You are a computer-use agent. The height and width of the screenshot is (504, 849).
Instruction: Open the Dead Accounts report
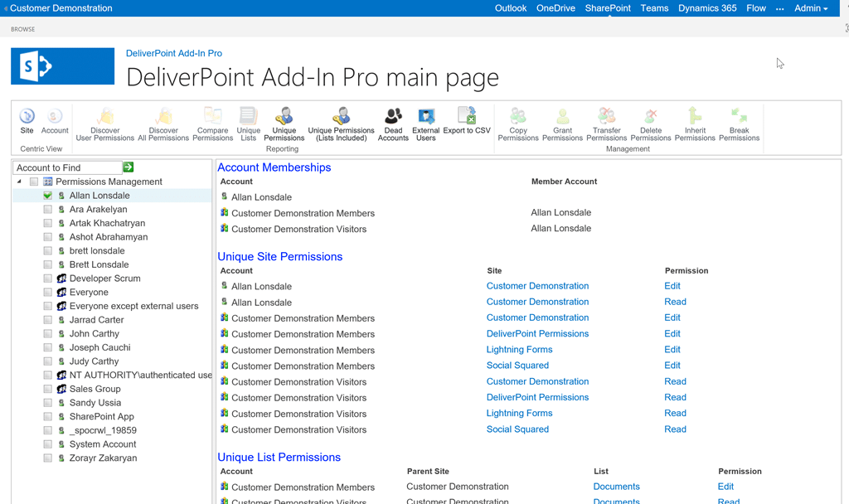click(x=393, y=124)
